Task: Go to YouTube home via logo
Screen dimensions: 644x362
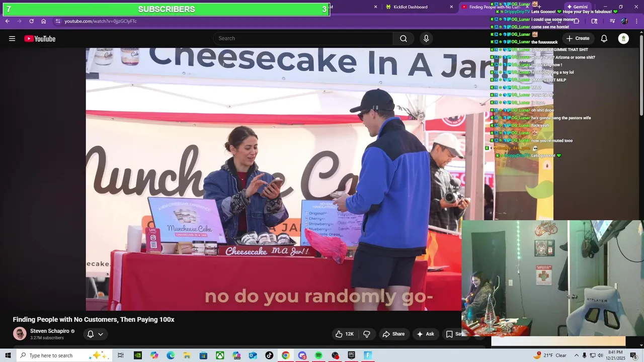Action: [x=40, y=39]
